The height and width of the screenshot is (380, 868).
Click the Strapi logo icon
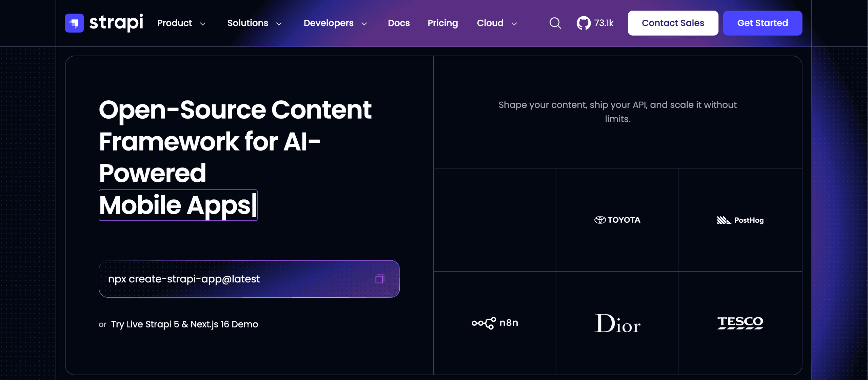74,23
